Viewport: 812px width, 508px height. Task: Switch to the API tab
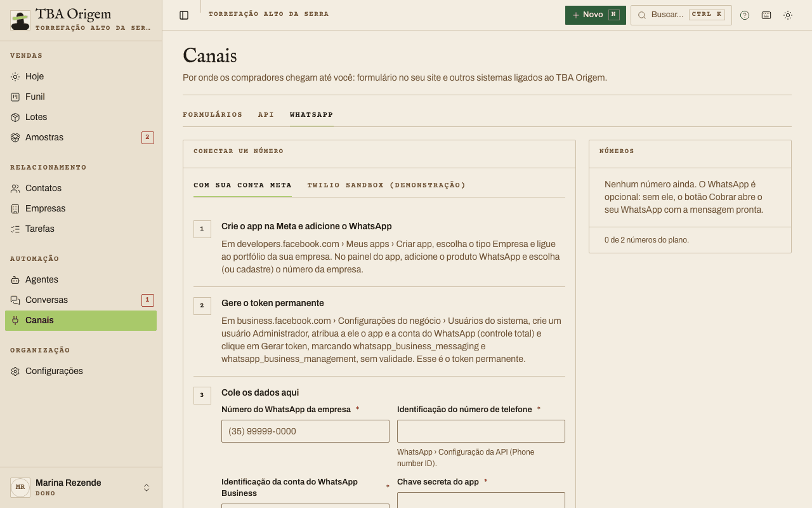266,115
